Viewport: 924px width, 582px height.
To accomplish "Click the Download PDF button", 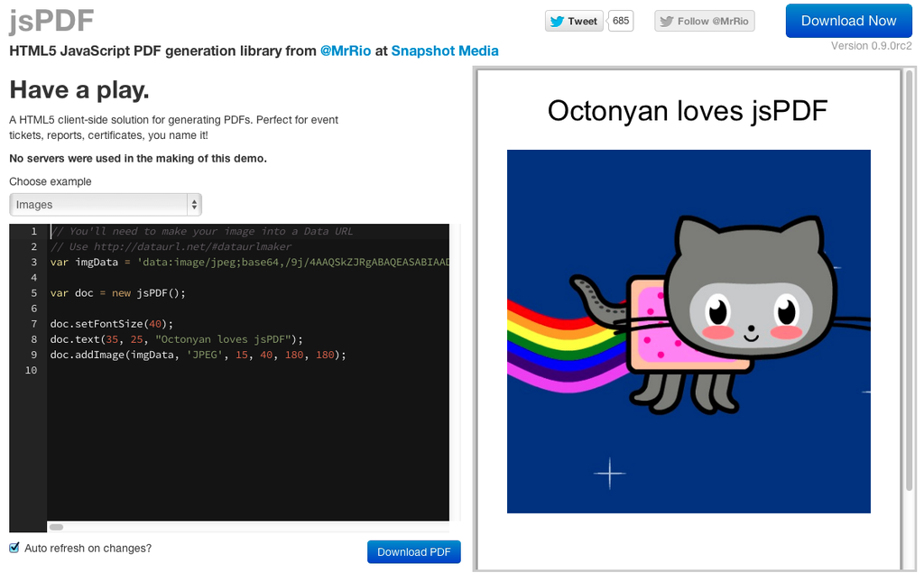I will [x=413, y=552].
